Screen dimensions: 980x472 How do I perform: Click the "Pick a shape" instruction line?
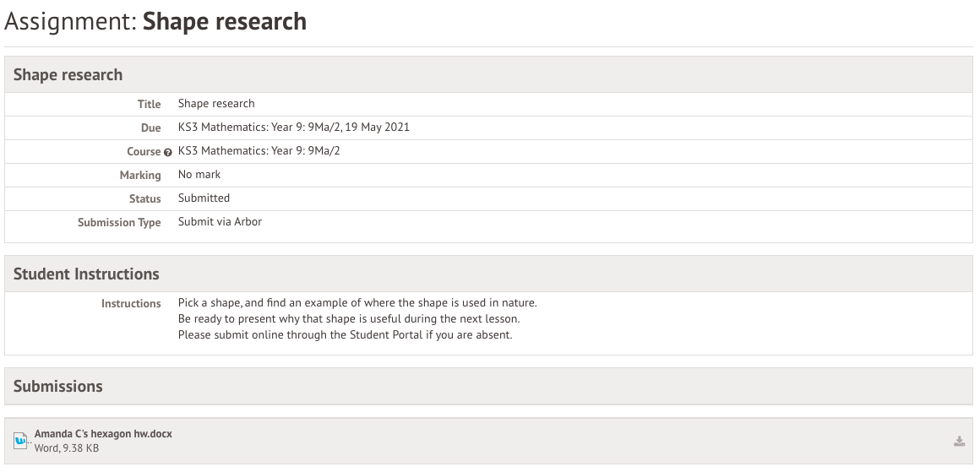click(357, 302)
